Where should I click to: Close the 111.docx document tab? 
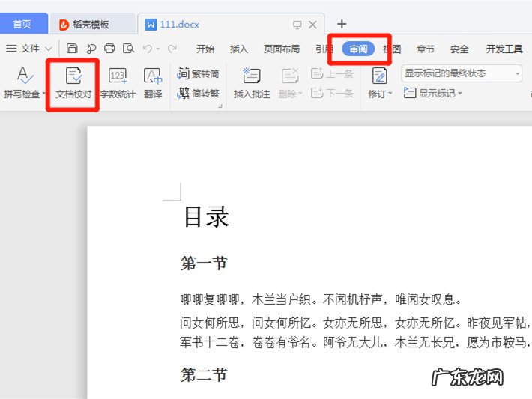click(x=312, y=25)
